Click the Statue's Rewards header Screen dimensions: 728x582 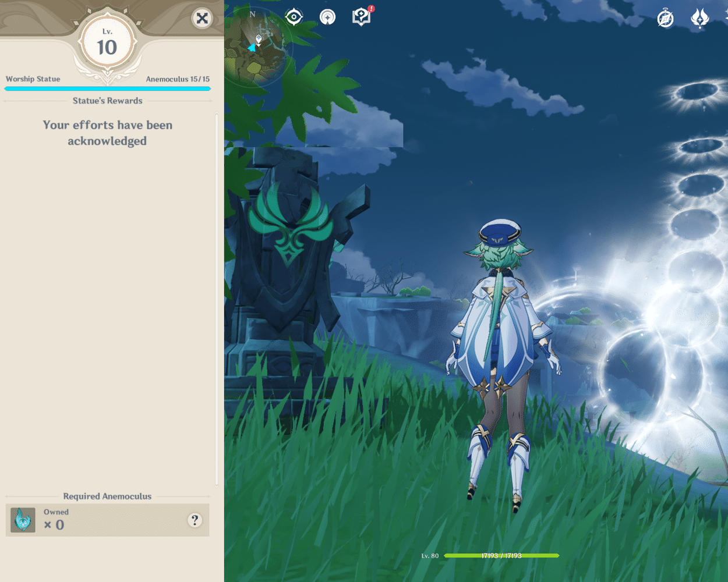click(107, 100)
